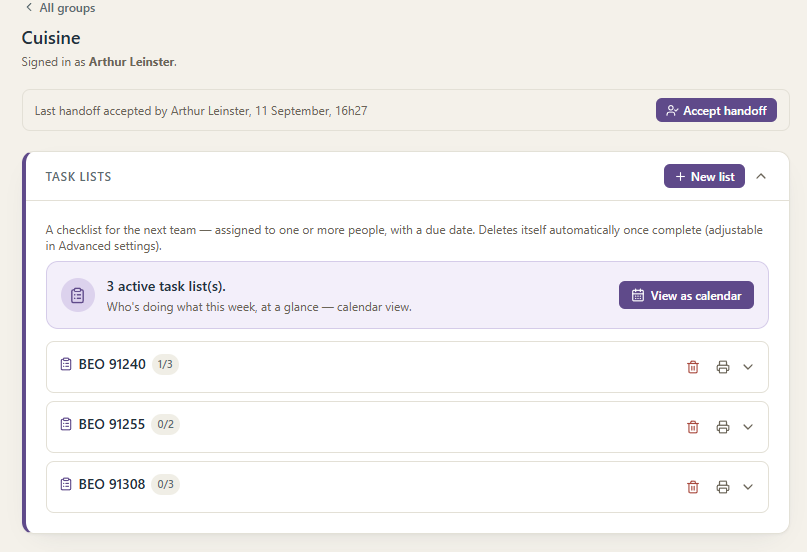Click the Last handoff accepted text
The height and width of the screenshot is (552, 807).
coord(201,111)
